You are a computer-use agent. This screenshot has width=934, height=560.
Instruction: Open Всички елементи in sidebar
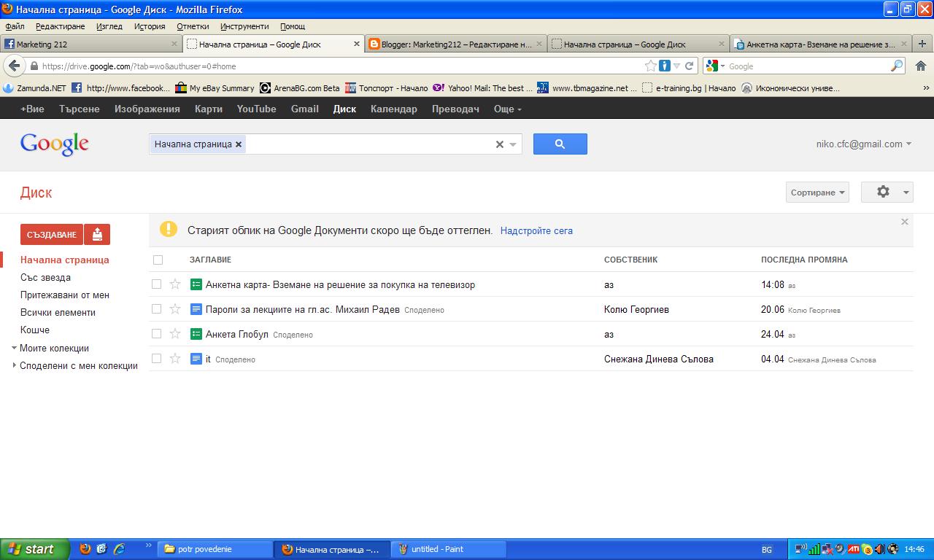pyautogui.click(x=58, y=312)
